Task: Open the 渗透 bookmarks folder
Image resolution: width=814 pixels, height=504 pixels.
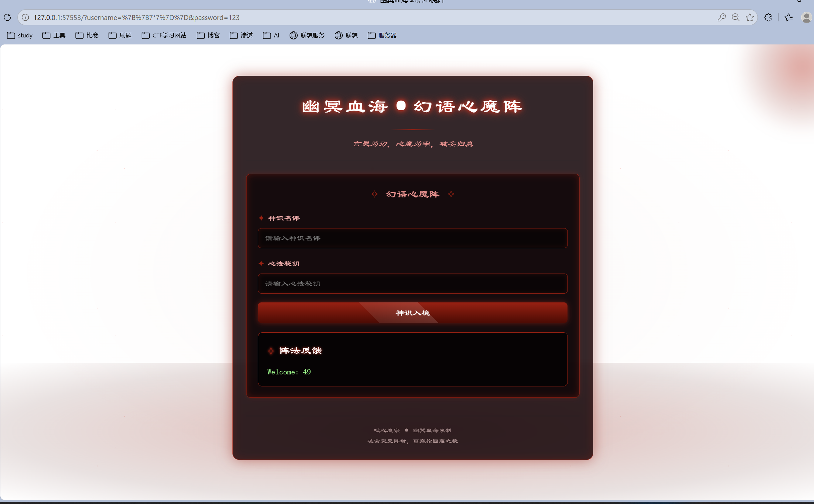Action: coord(241,35)
